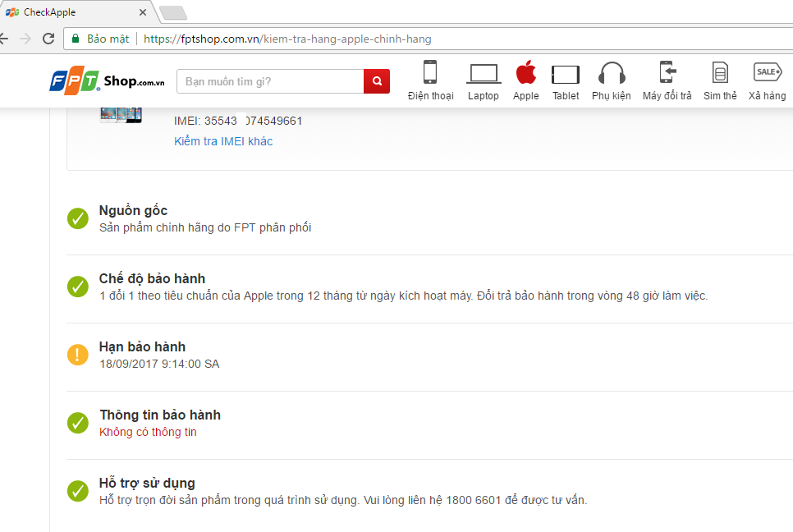Open the Xả hàng SALE tag icon

768,71
